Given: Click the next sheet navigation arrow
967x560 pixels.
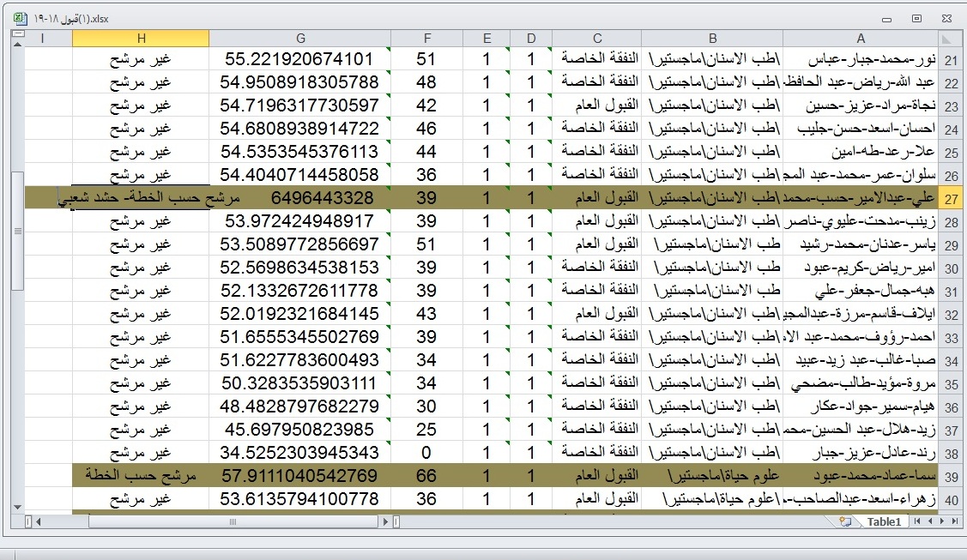Looking at the screenshot, I should click(942, 521).
